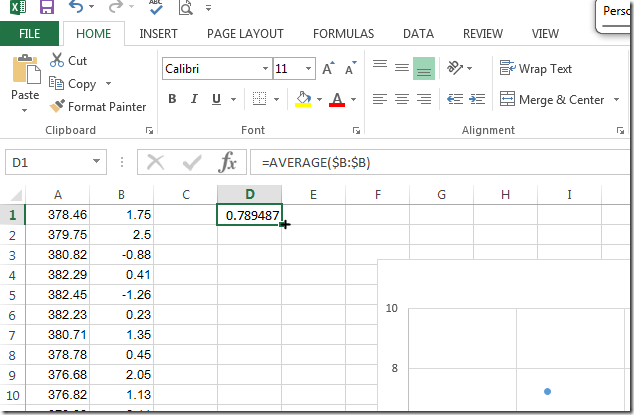Image resolution: width=634 pixels, height=415 pixels.
Task: Expand the Name Box dropdown arrow
Action: (x=96, y=162)
